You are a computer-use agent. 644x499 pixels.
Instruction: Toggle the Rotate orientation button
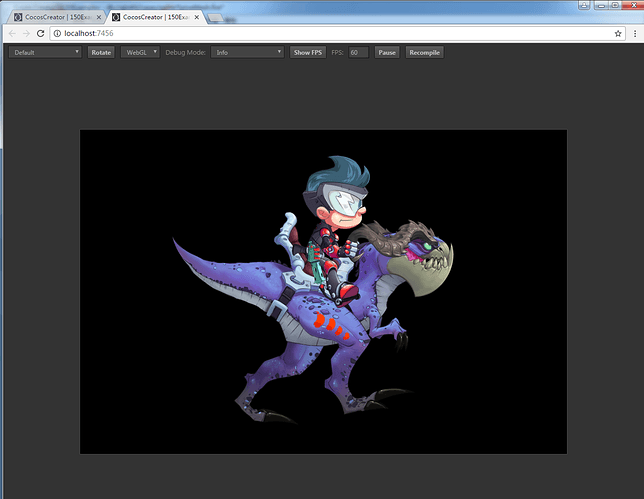coord(101,52)
